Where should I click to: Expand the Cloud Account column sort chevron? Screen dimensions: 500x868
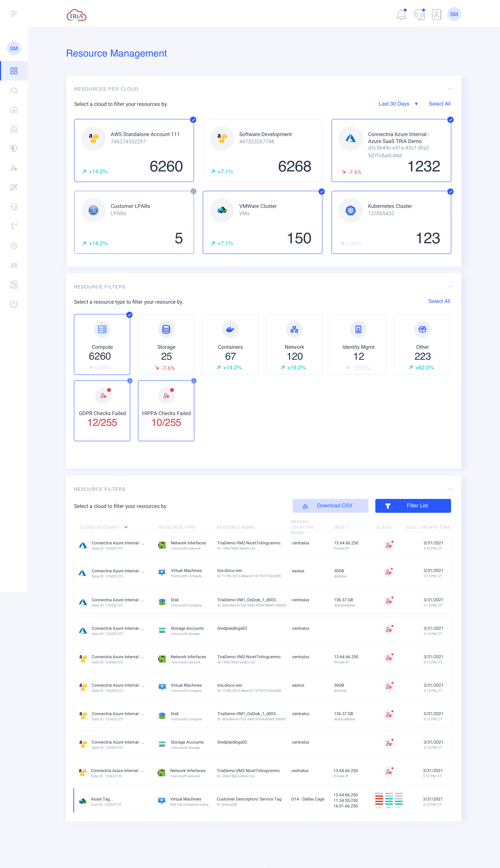126,527
